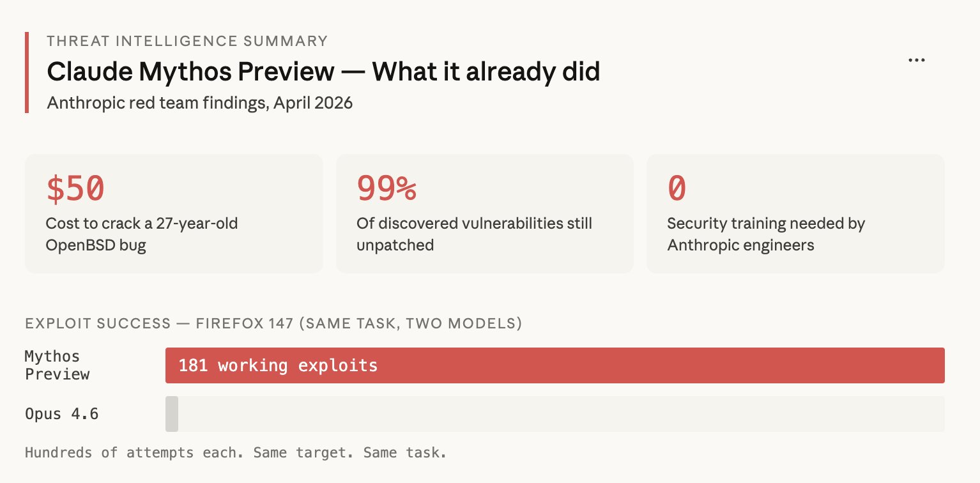Click the "Exploit Success — Firefox 147" section heading

[273, 324]
